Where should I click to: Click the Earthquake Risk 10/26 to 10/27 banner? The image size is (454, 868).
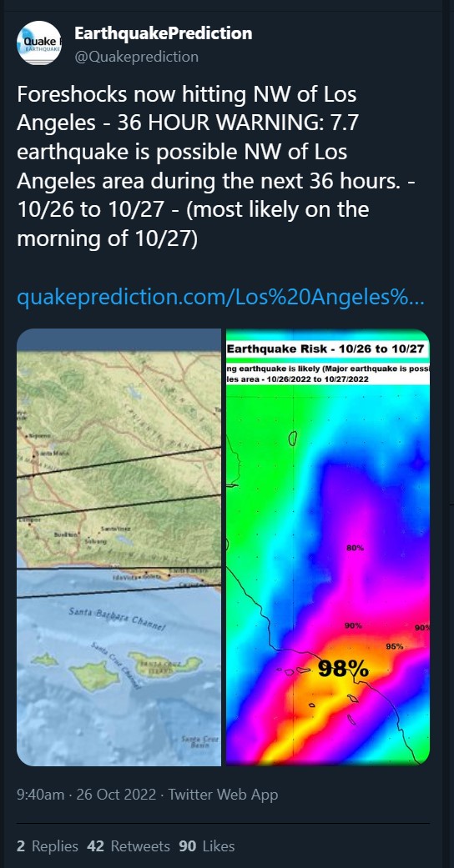[x=326, y=349]
